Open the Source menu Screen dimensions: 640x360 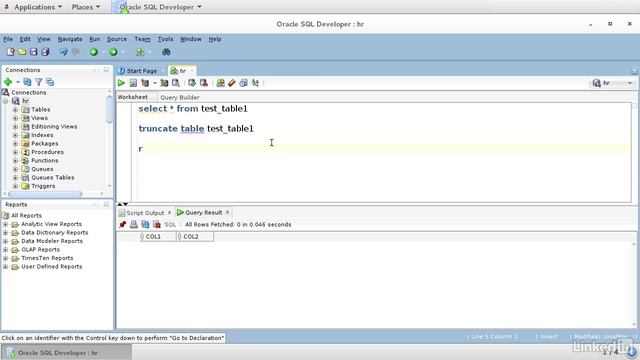click(117, 39)
